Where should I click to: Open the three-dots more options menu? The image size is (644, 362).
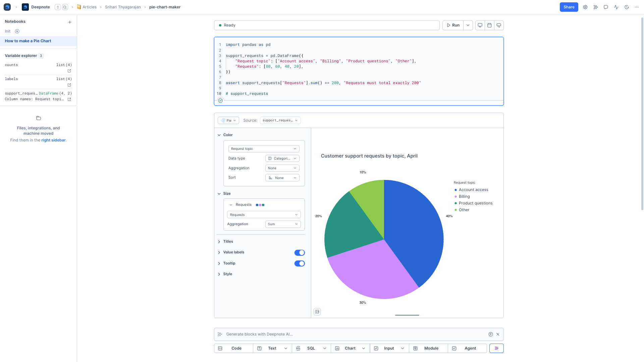(x=637, y=7)
